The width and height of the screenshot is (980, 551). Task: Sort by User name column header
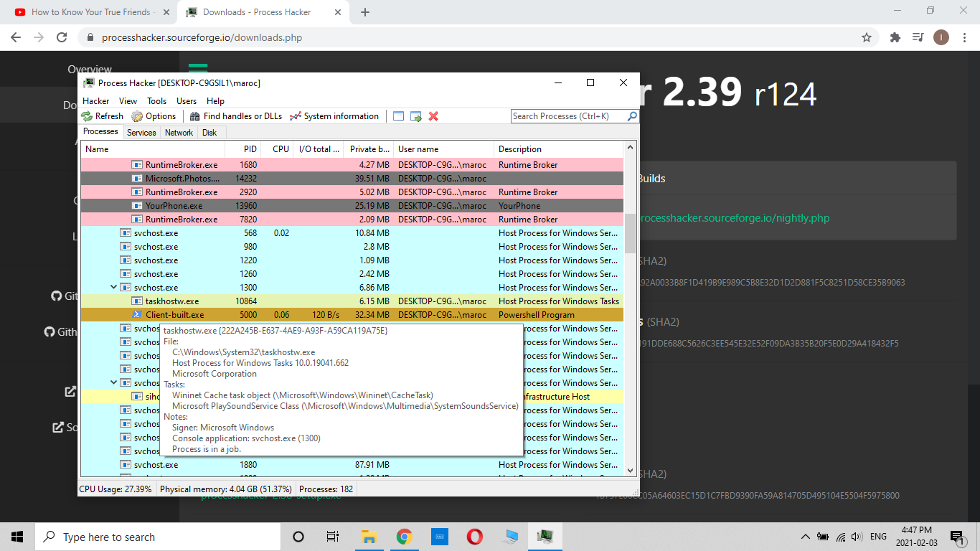pyautogui.click(x=444, y=149)
